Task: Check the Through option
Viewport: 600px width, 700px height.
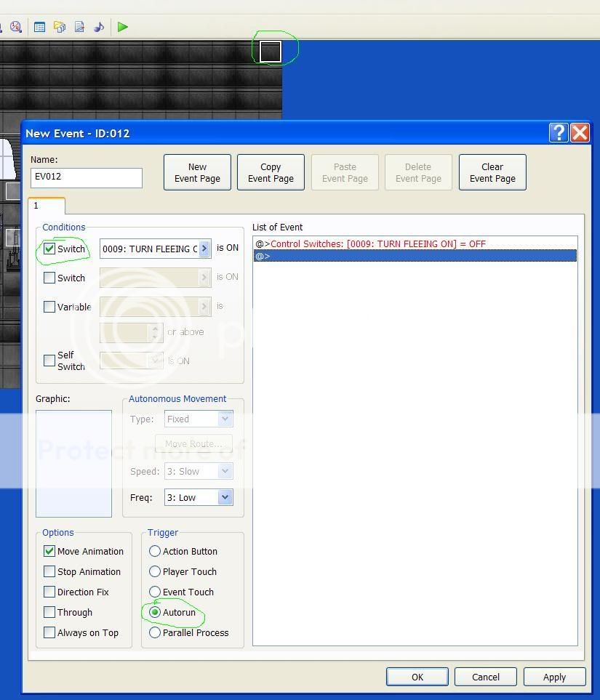Action: click(x=49, y=612)
